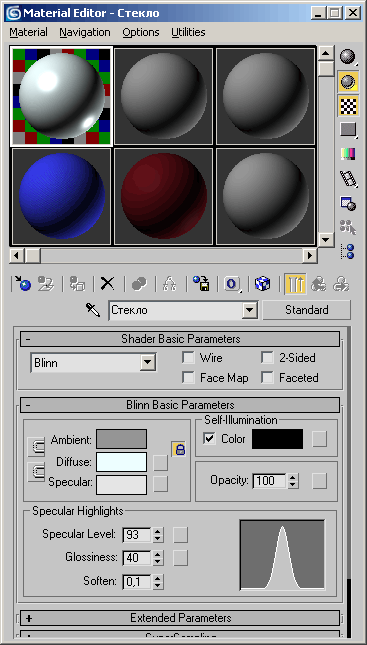Click the Specular color map button
Viewport: 367px width, 645px height.
[x=161, y=484]
